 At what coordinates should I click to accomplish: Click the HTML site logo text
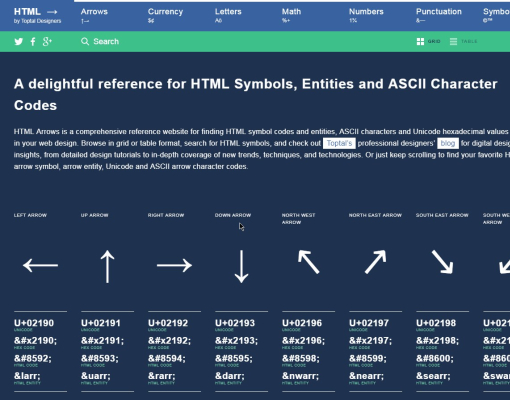27,12
